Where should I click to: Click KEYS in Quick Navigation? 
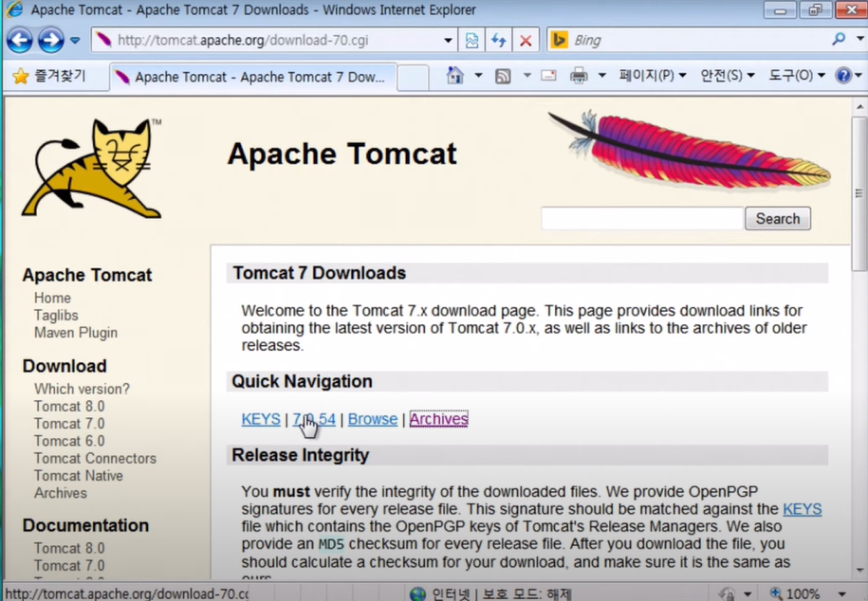click(x=261, y=420)
